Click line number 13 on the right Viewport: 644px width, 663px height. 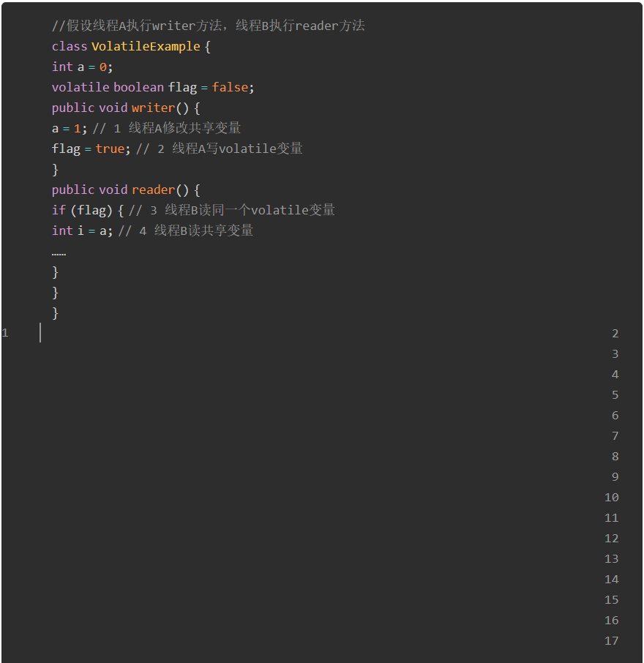[612, 559]
